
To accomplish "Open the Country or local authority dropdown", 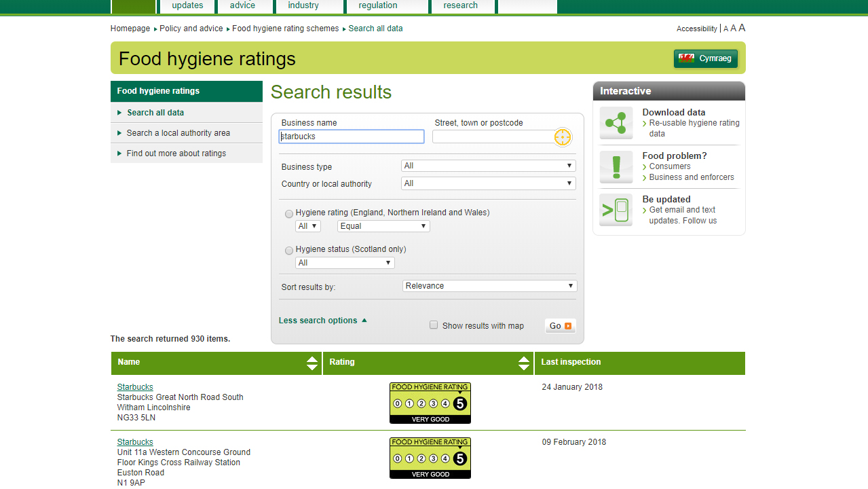I will 488,183.
